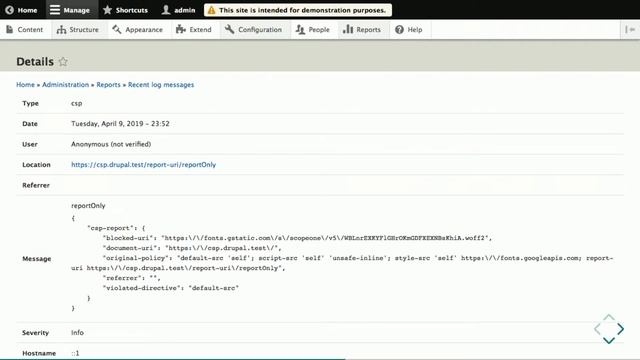Click the Severity row label
The image size is (640, 360).
36,333
